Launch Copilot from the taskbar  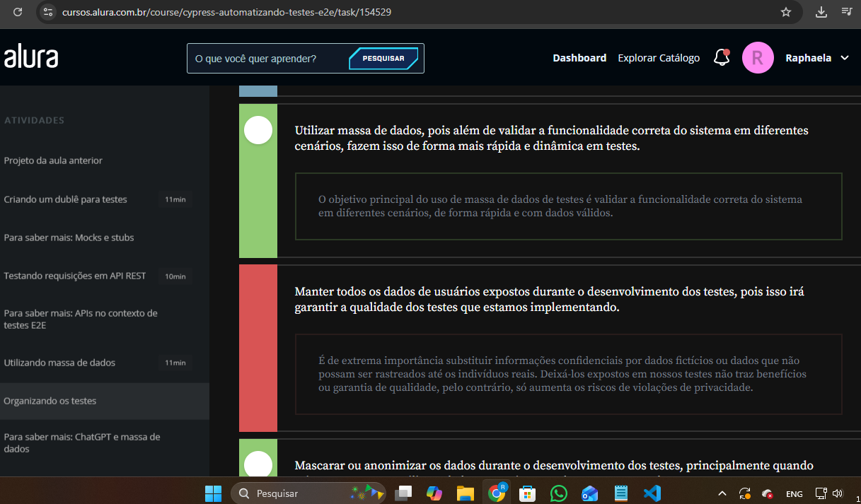point(434,493)
